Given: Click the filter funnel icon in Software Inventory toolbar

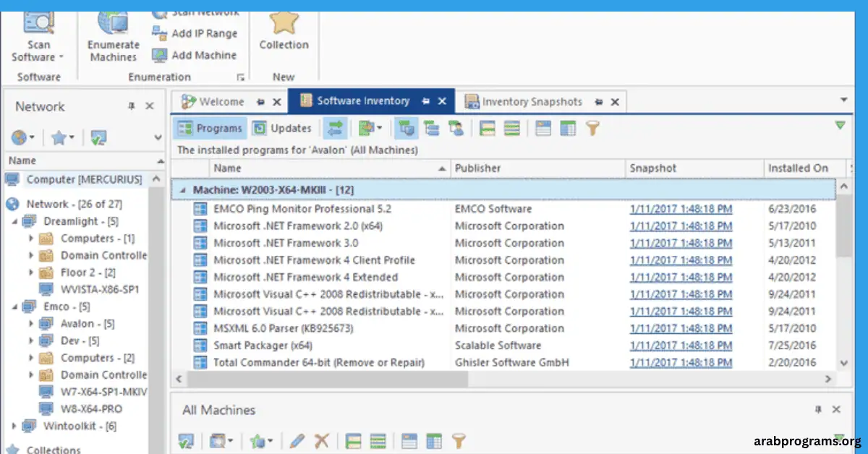Looking at the screenshot, I should pyautogui.click(x=592, y=129).
